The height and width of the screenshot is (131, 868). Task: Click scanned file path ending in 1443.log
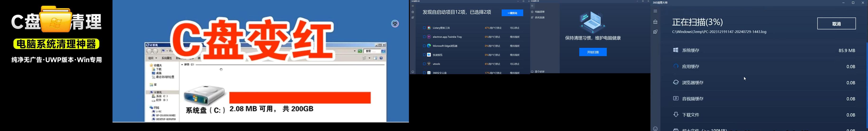click(x=719, y=32)
